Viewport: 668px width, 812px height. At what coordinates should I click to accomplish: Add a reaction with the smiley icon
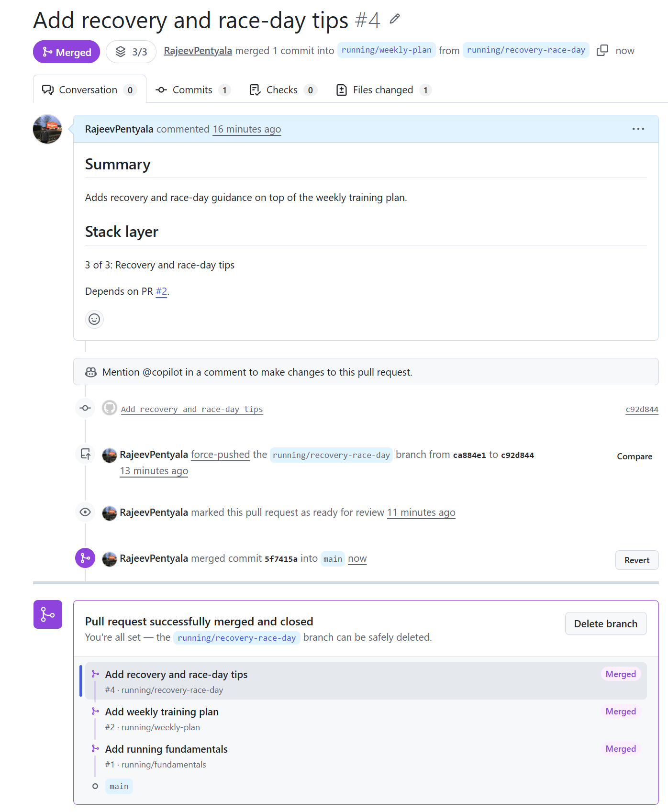pyautogui.click(x=94, y=319)
